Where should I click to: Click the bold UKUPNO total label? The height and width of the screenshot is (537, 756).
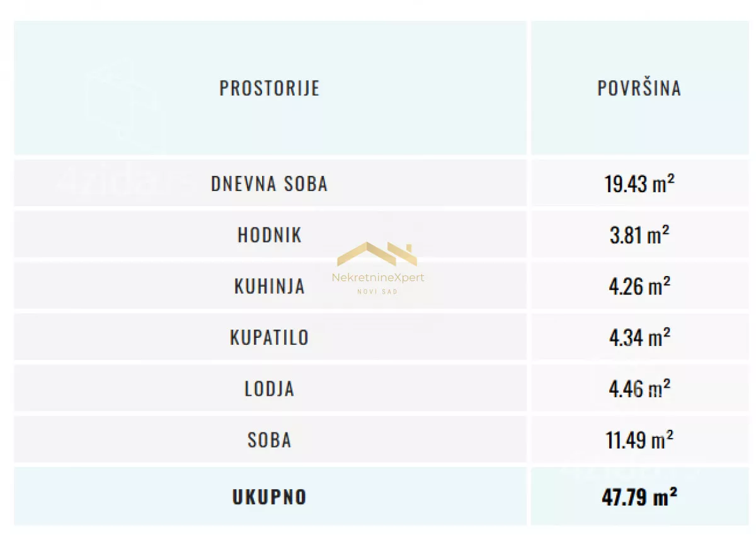point(270,497)
